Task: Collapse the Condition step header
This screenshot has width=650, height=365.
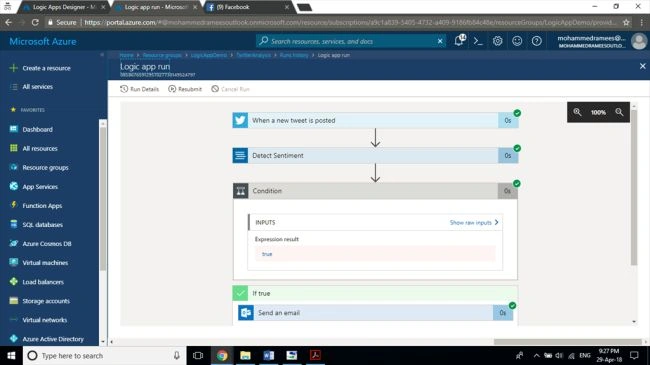Action: [375, 191]
